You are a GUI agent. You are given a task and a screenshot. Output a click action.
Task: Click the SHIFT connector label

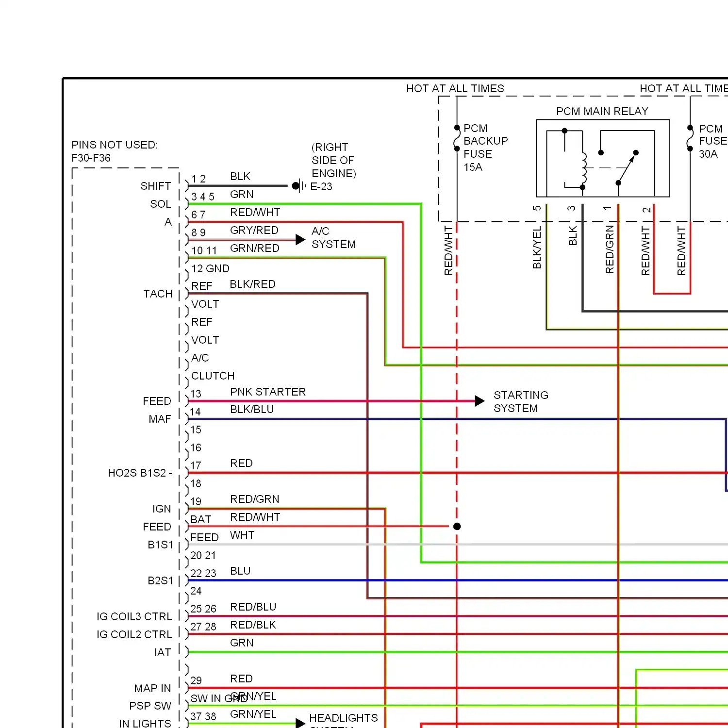pos(155,186)
